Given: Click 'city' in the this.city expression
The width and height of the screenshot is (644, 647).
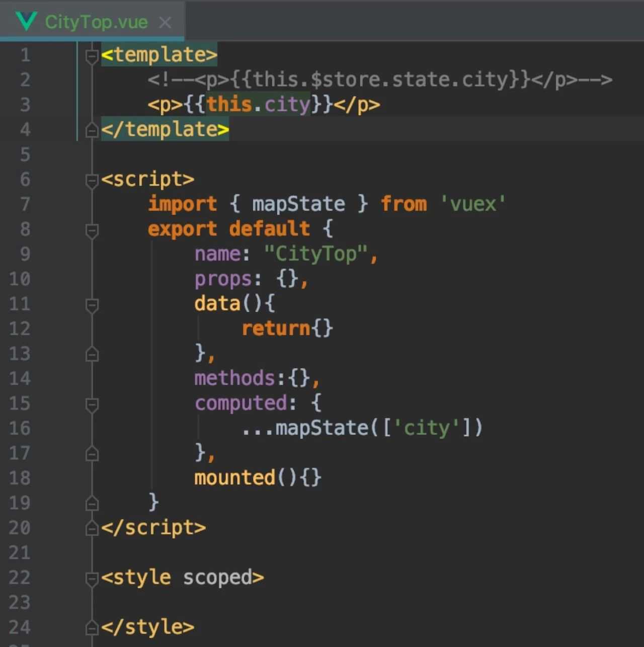Looking at the screenshot, I should click(x=287, y=104).
